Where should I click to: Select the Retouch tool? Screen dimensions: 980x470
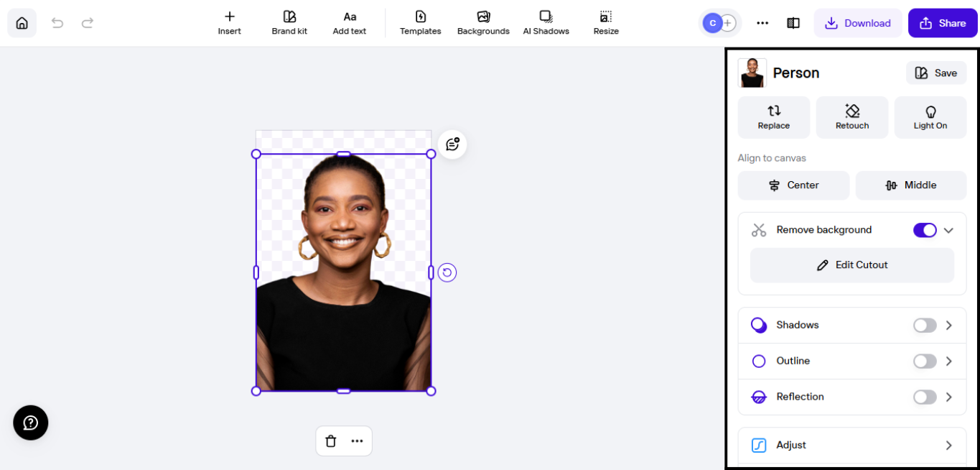tap(851, 116)
